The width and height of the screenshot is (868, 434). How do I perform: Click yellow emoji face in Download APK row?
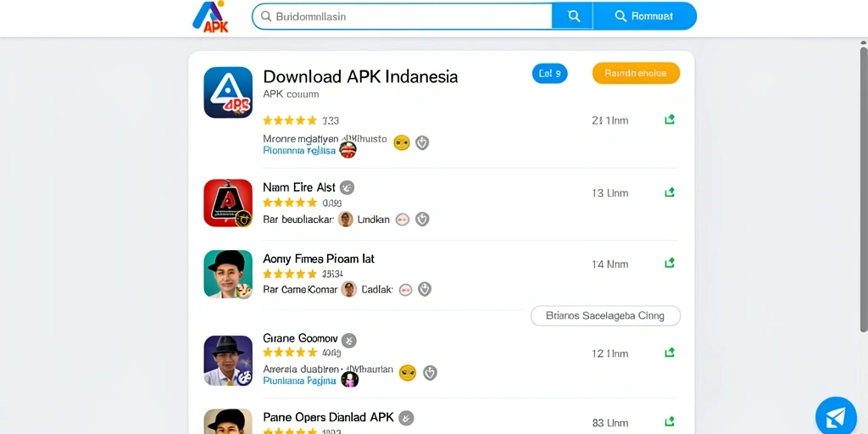(x=401, y=142)
